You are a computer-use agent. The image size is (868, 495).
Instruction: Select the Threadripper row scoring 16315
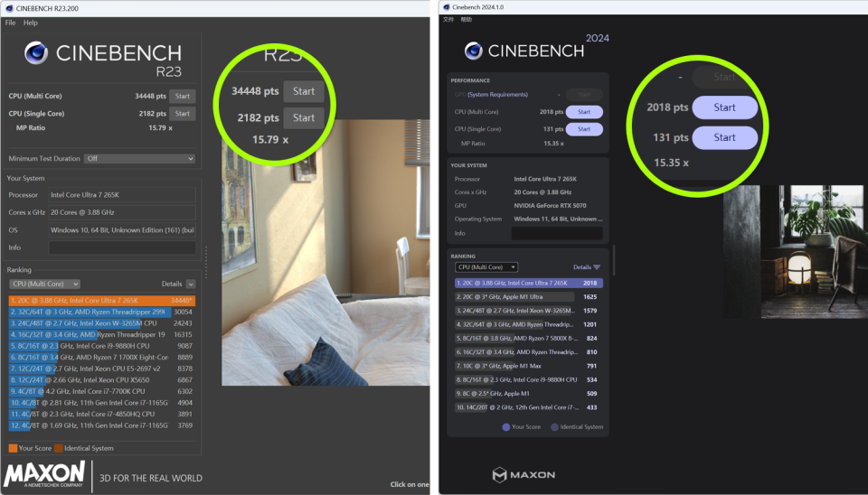(102, 334)
